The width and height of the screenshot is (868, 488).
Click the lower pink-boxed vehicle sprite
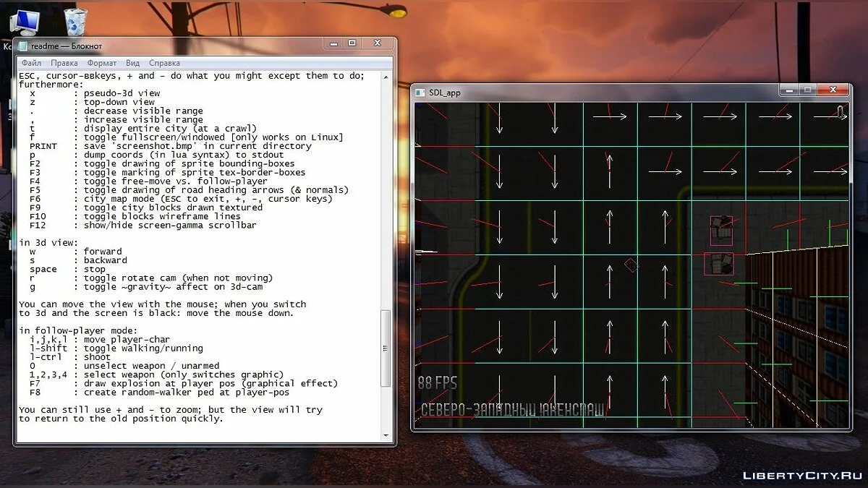pos(718,263)
